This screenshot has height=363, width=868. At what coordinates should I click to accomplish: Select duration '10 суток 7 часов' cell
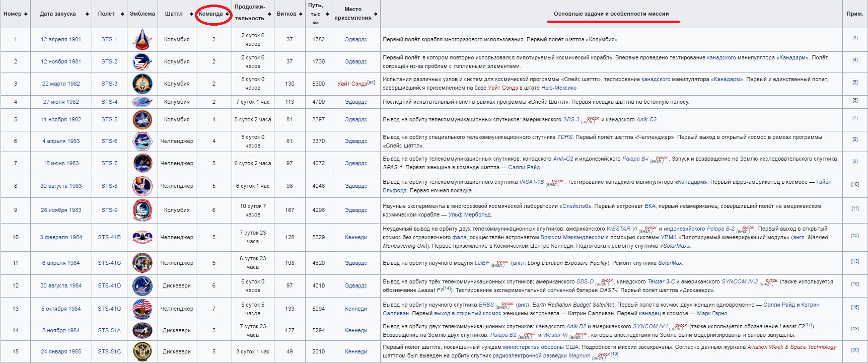pyautogui.click(x=253, y=210)
